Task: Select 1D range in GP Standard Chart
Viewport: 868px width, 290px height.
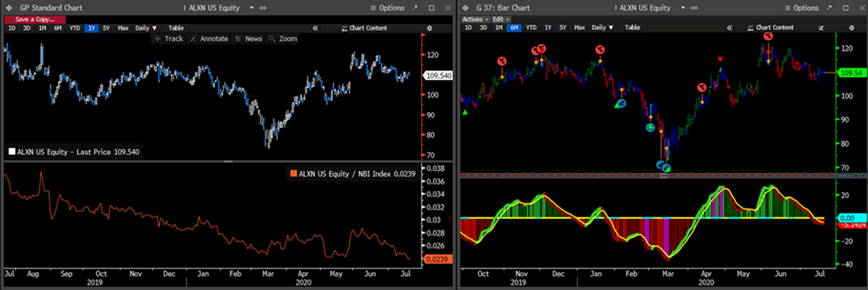Action: 12,28
